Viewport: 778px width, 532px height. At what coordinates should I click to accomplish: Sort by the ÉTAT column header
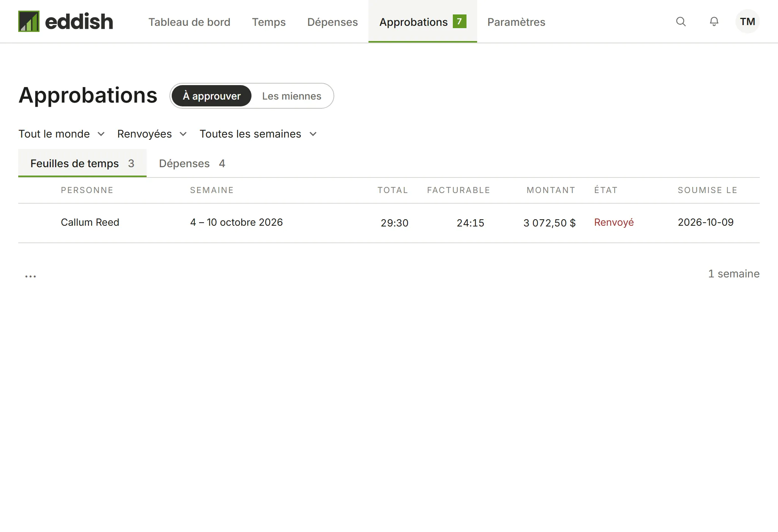point(606,190)
